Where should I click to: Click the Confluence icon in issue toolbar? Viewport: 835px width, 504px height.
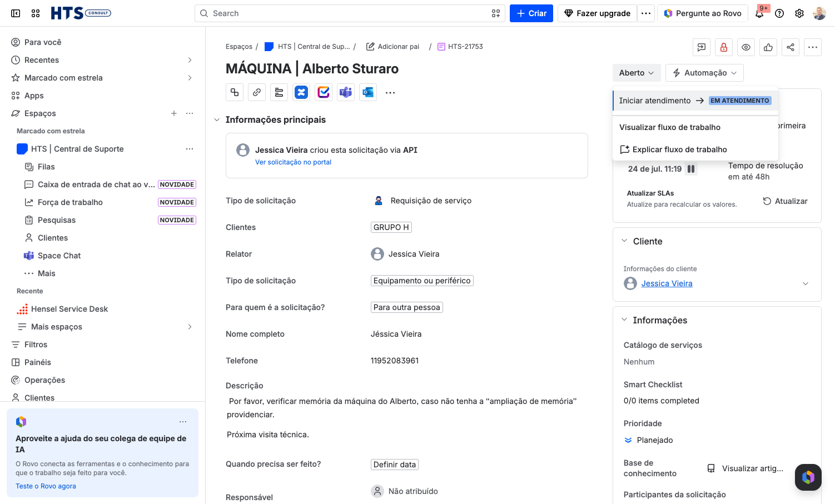pos(301,92)
